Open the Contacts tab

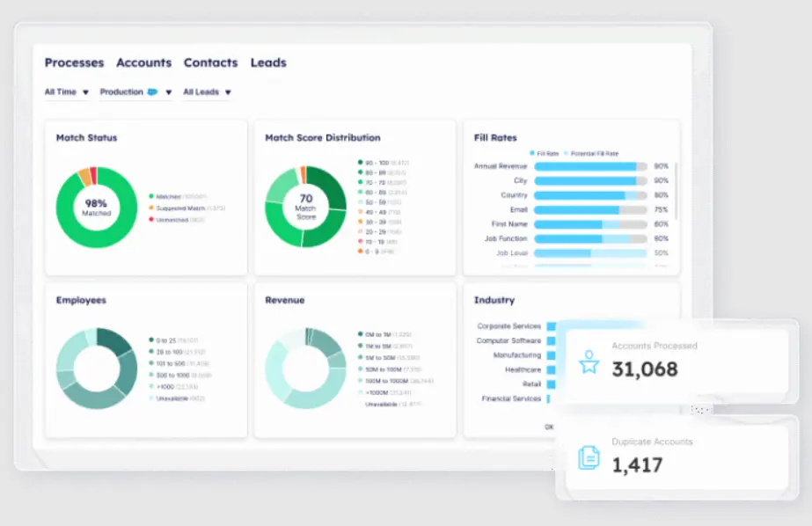(x=211, y=62)
